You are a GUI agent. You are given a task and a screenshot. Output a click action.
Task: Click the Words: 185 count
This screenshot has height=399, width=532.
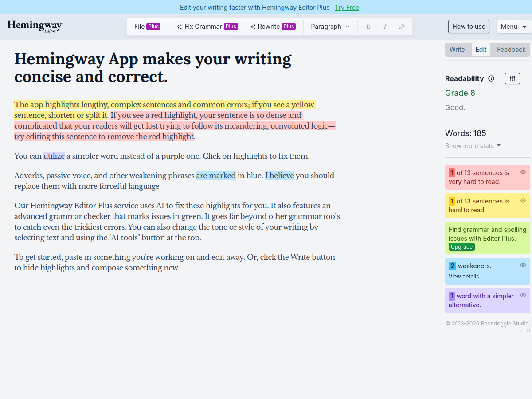click(465, 133)
